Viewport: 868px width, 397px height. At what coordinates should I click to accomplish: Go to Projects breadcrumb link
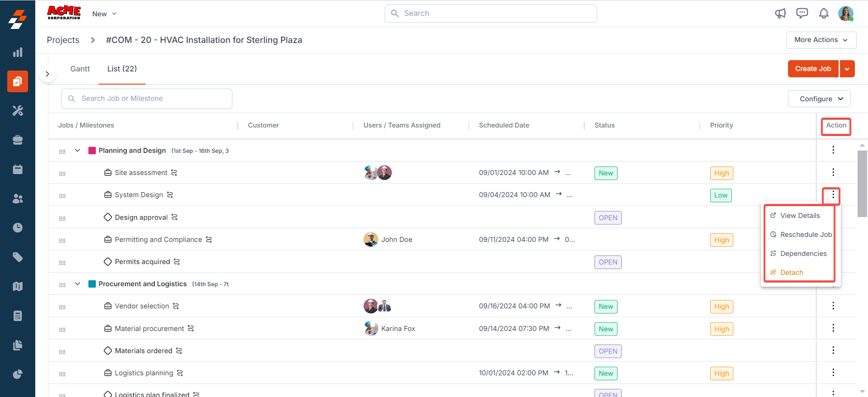[x=63, y=40]
